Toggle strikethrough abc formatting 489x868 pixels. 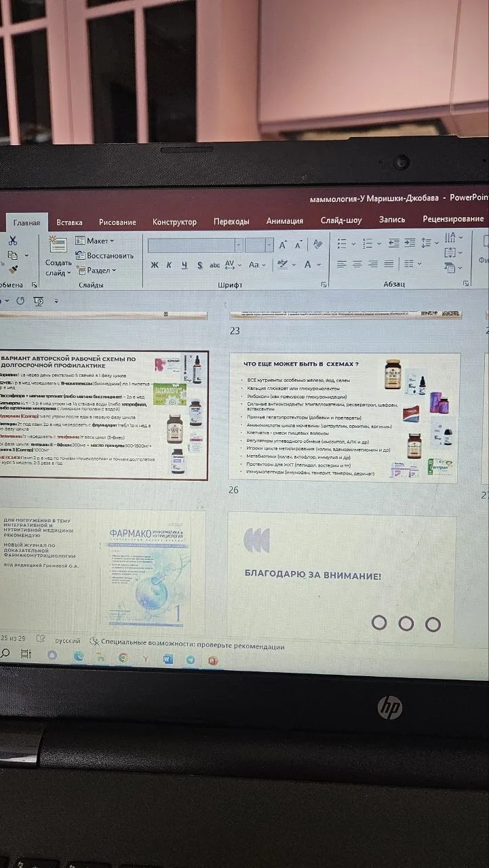coord(214,264)
